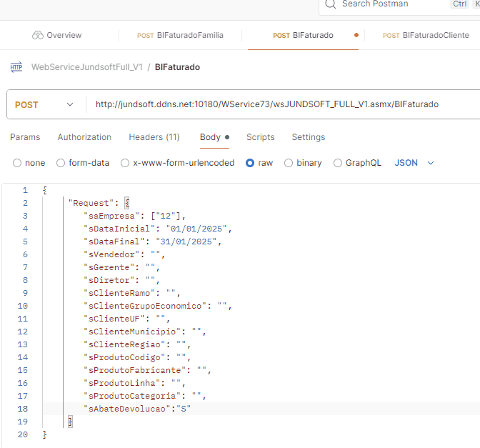
Task: Open the POST method dropdown
Action: coord(43,104)
